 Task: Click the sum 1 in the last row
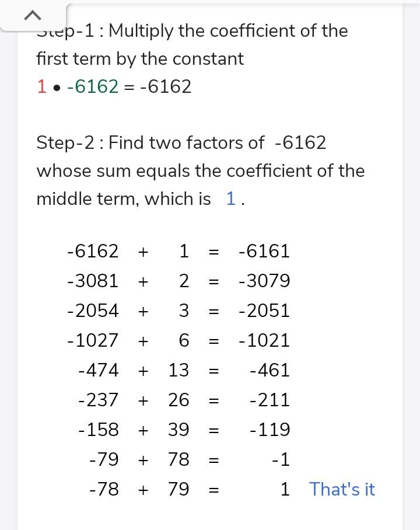[285, 489]
